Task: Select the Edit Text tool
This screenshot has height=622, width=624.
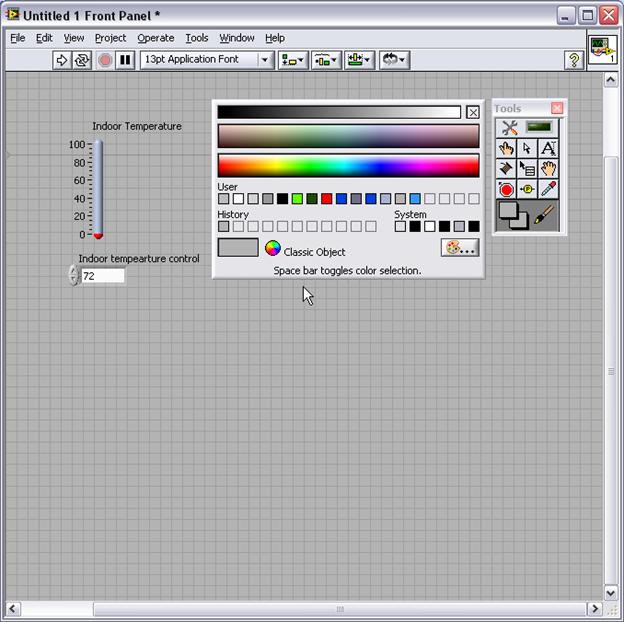Action: pyautogui.click(x=548, y=148)
